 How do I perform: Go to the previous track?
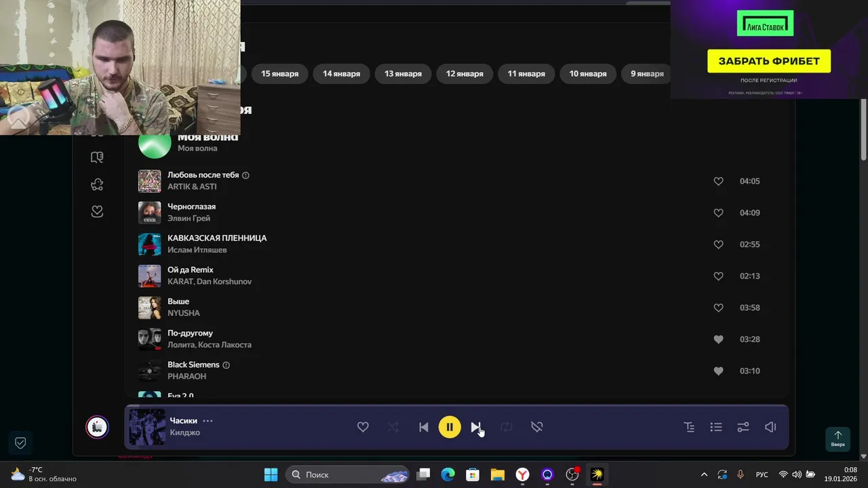424,427
